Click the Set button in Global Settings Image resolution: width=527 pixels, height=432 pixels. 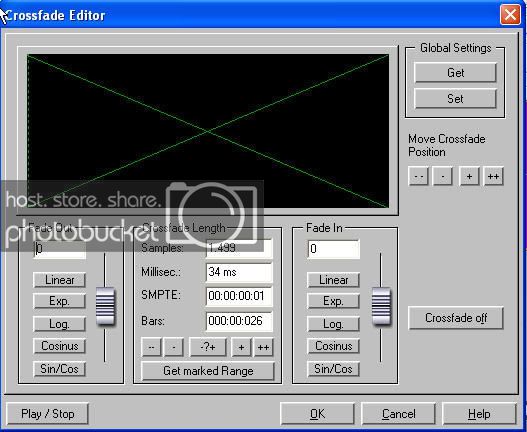(455, 99)
